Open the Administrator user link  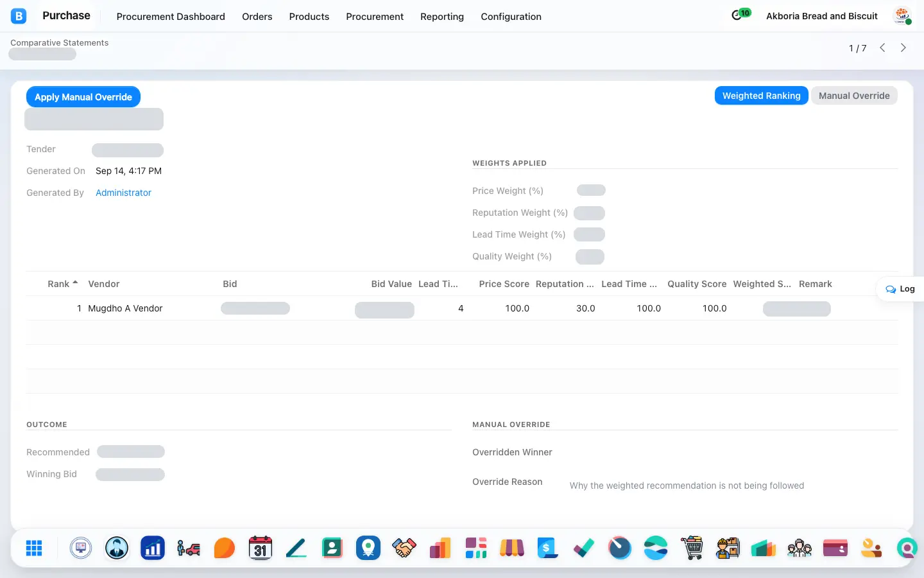(x=123, y=193)
